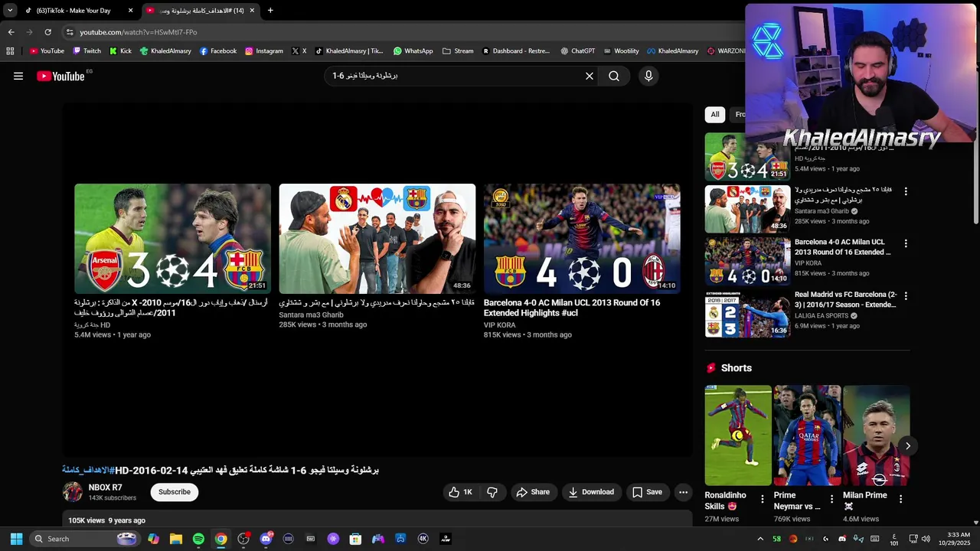
Task: Close the YouTube browser tab
Action: 252,11
